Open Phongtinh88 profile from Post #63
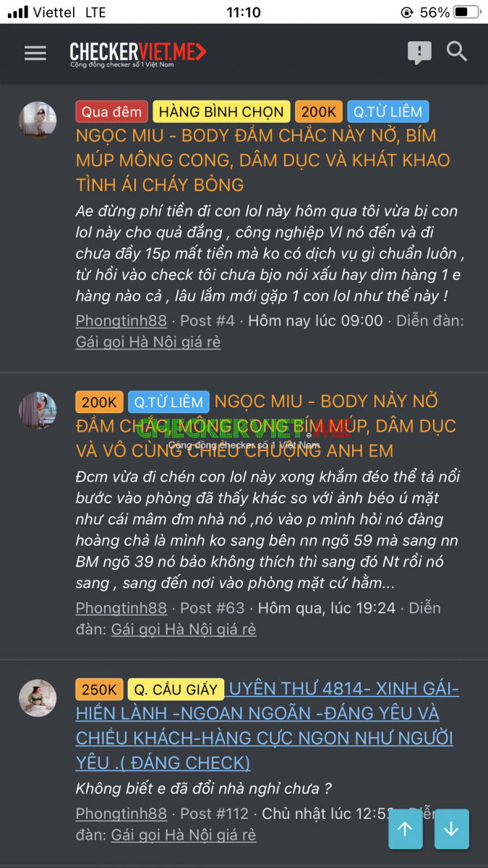Viewport: 488px width, 868px height. pos(121,608)
